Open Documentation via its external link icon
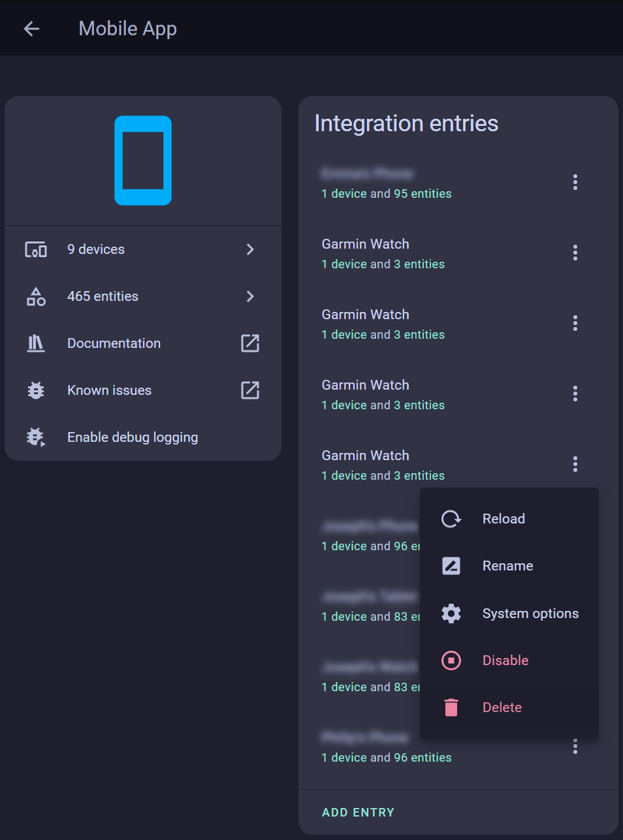Viewport: 623px width, 840px height. [x=249, y=343]
